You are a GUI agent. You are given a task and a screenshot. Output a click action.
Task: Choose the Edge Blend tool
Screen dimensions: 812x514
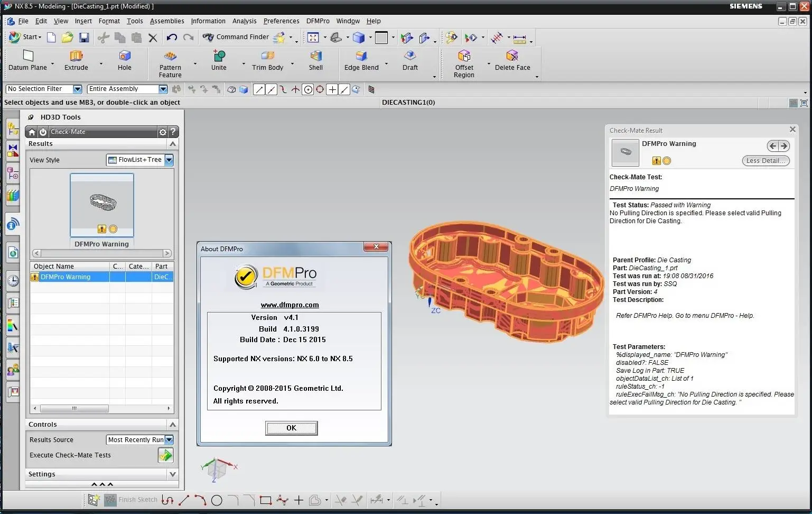361,60
